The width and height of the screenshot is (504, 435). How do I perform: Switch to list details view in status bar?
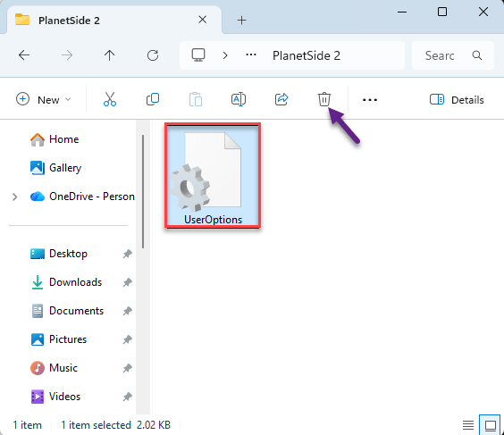[x=468, y=425]
